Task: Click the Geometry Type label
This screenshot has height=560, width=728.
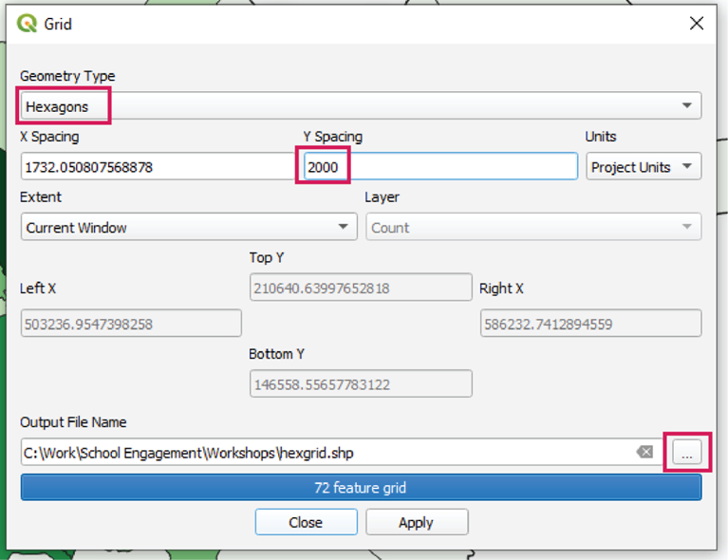Action: coord(67,76)
